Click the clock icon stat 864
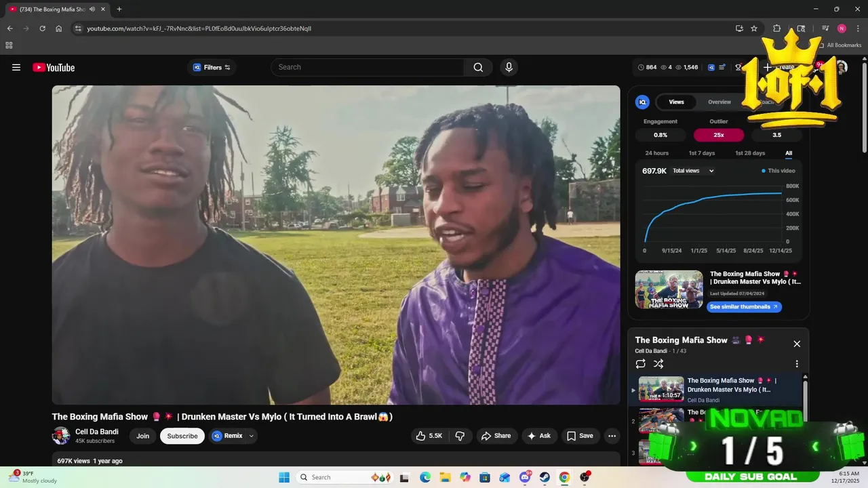 [647, 67]
